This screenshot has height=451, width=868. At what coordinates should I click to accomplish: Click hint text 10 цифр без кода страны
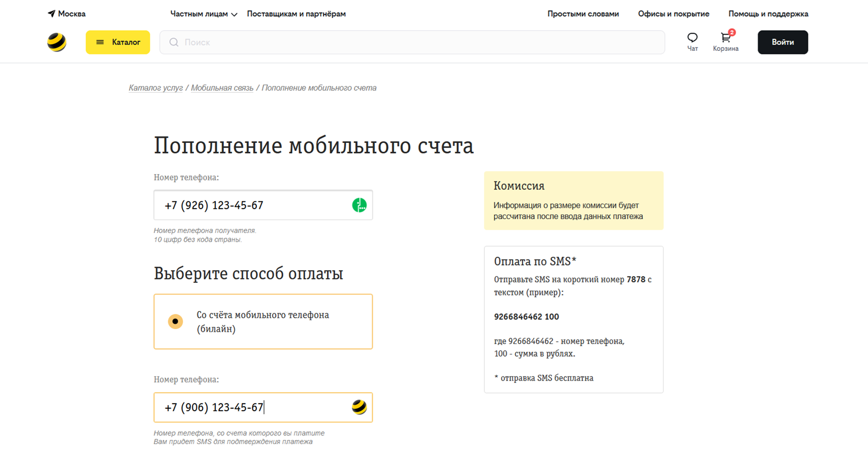(x=198, y=239)
